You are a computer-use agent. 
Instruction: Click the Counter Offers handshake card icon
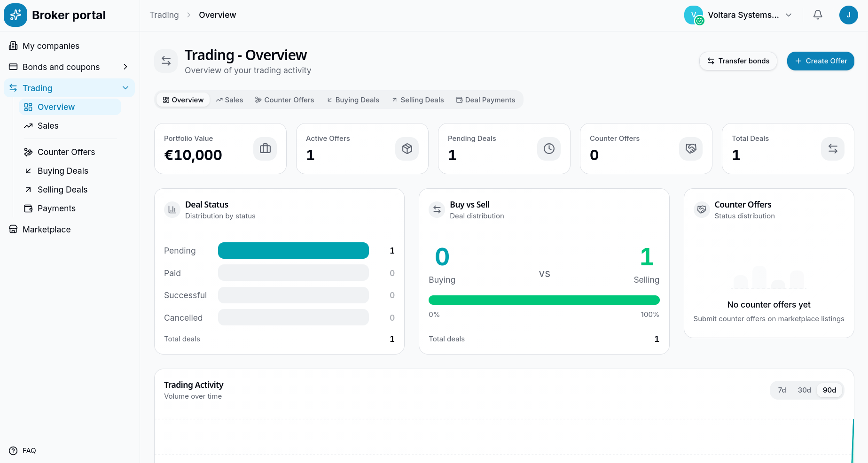coord(691,148)
